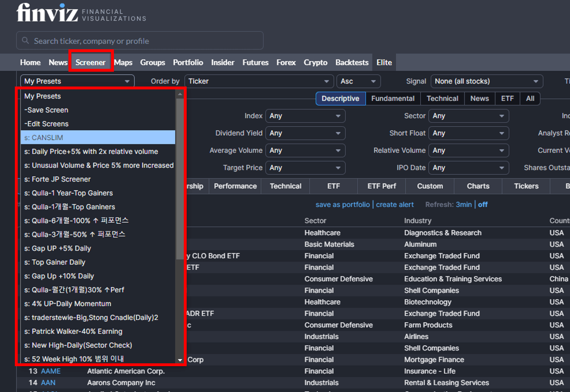
Task: Open the Groups page
Action: (x=153, y=63)
